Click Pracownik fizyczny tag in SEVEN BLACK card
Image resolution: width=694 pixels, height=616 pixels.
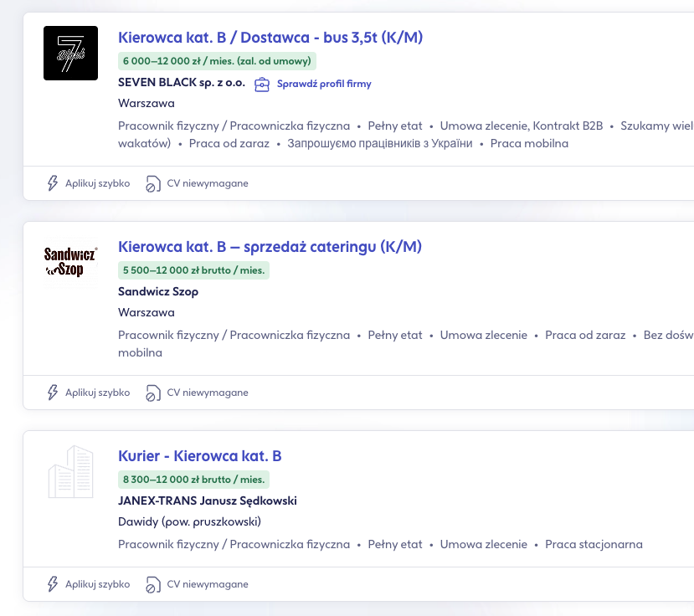point(234,126)
